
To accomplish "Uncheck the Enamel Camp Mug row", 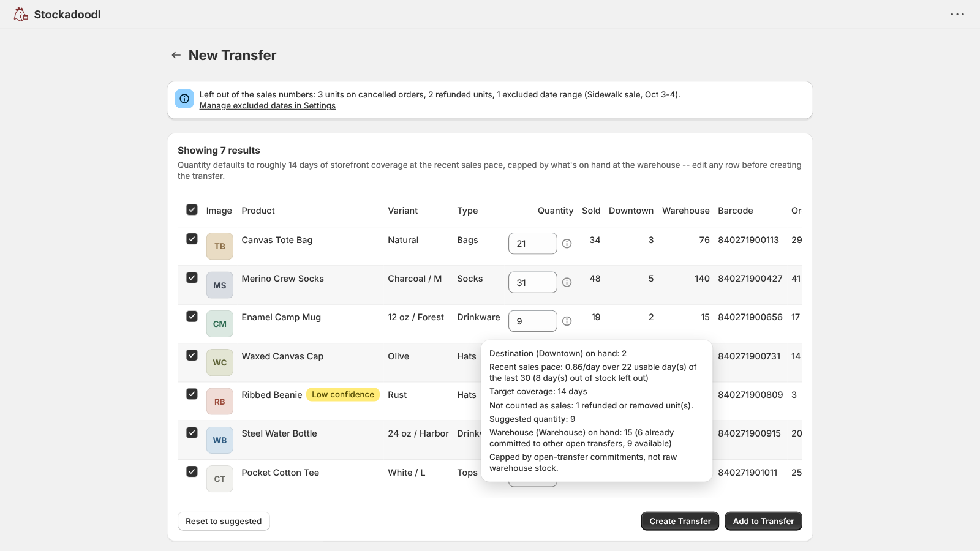I will tap(192, 317).
